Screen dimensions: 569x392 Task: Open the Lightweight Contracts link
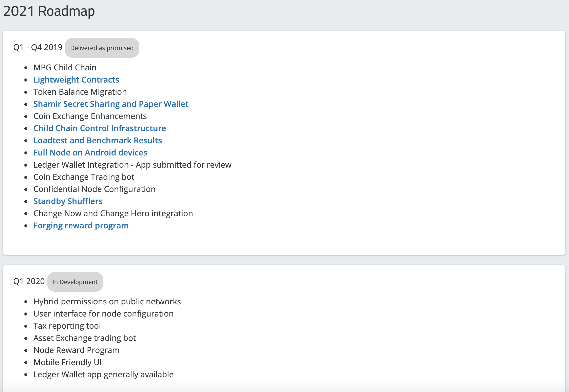pyautogui.click(x=76, y=80)
